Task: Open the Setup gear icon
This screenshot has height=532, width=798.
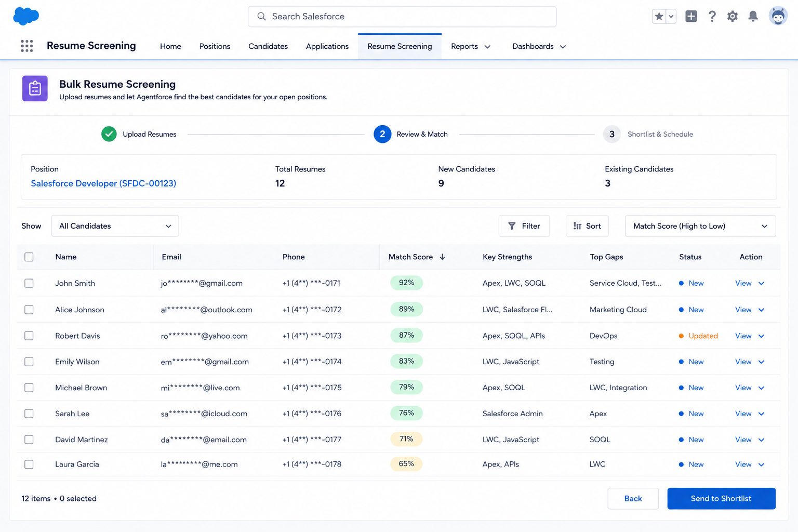Action: tap(733, 17)
